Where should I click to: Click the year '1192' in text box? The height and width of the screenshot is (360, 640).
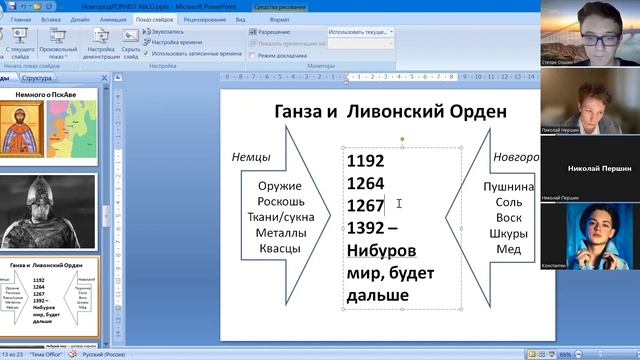[365, 160]
